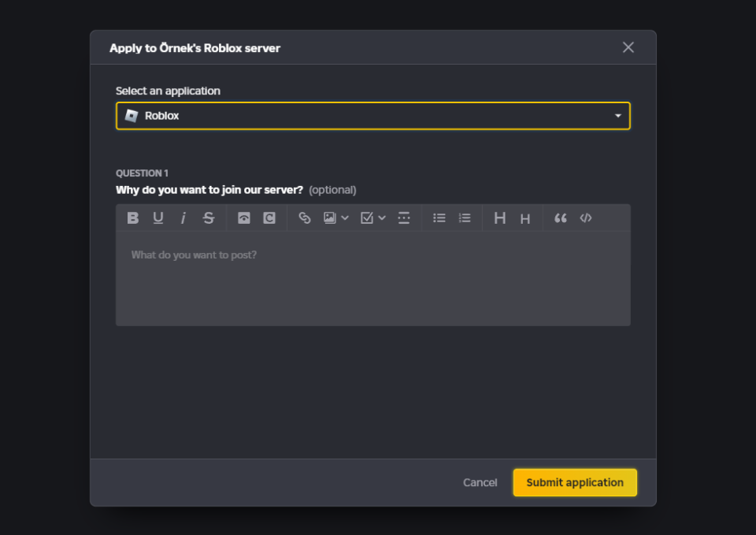Insert a checkbox list item

(x=367, y=218)
